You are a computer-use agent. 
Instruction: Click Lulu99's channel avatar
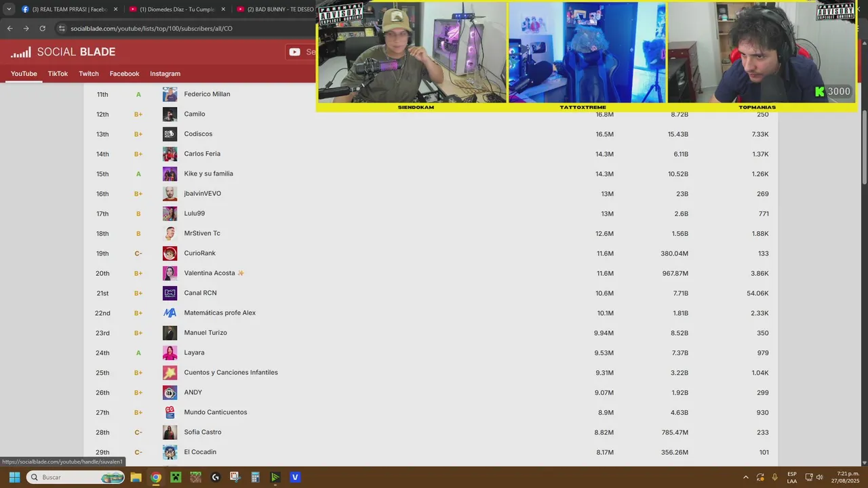(170, 213)
